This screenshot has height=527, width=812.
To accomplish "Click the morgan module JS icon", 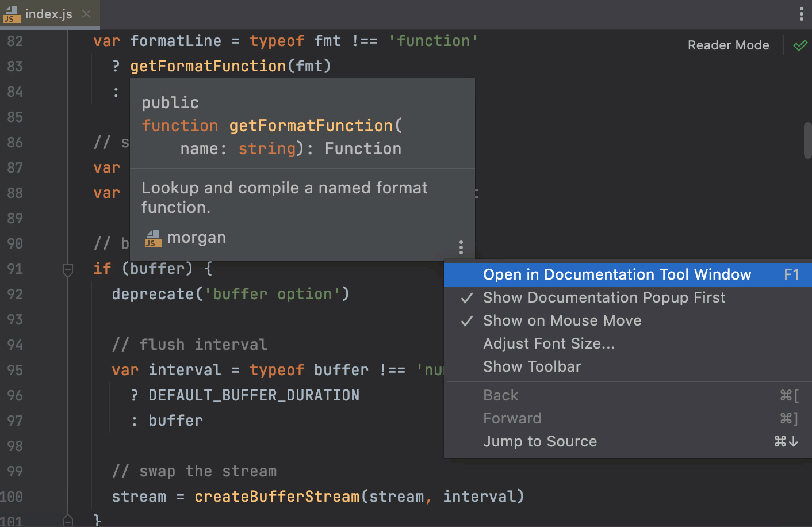I will [153, 238].
